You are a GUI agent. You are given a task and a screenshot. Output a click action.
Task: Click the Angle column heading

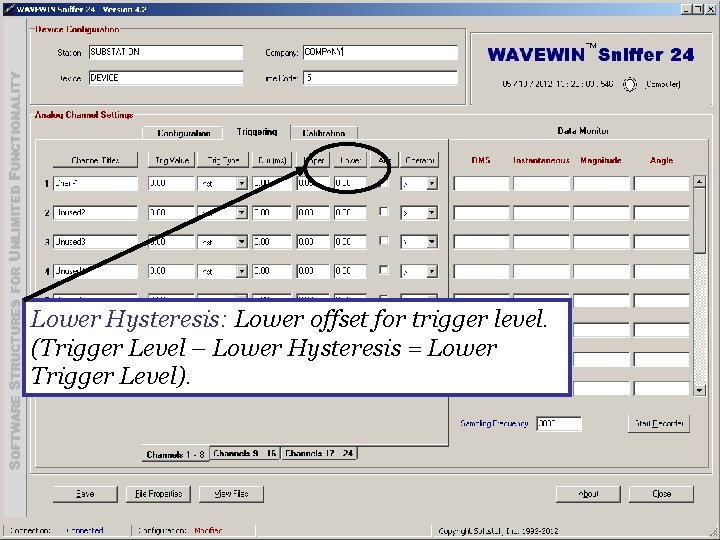click(661, 160)
